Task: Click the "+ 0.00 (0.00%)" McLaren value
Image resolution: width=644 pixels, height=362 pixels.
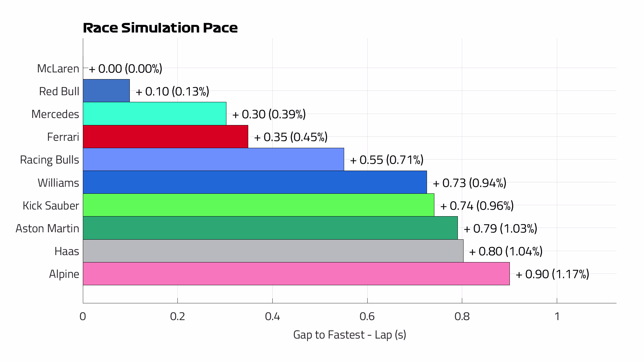Action: 125,68
